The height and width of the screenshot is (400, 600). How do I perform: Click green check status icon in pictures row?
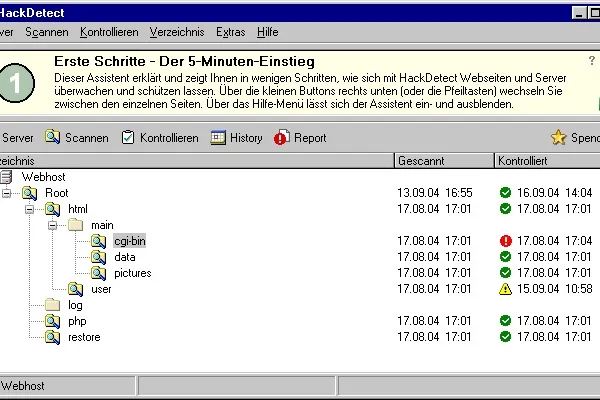pos(505,273)
